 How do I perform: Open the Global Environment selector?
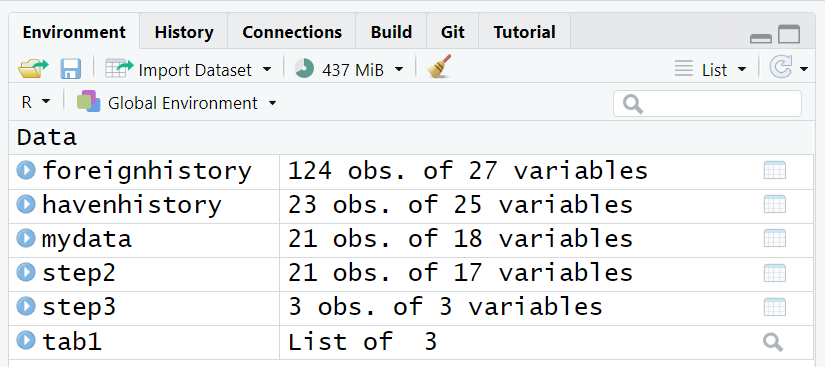coord(176,103)
